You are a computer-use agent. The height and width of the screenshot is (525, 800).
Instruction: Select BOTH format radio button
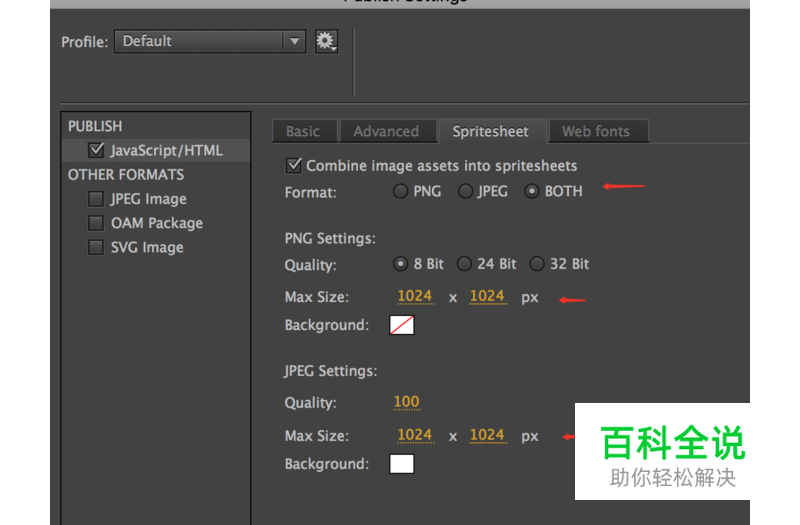tap(532, 191)
